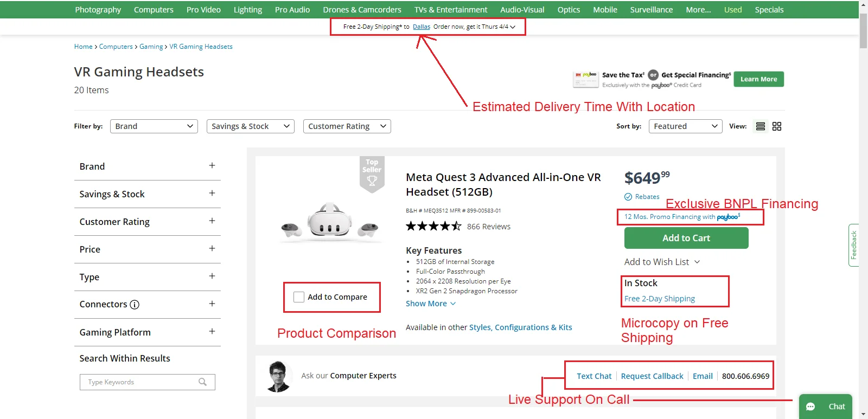Expand the shipping estimate chevron
Viewport: 868px width, 419px height.
pos(513,27)
